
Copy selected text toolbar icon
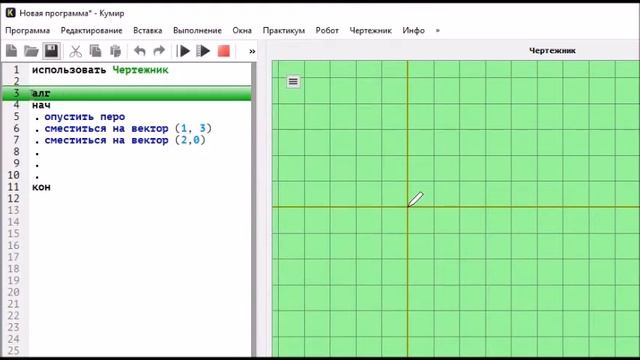click(95, 51)
